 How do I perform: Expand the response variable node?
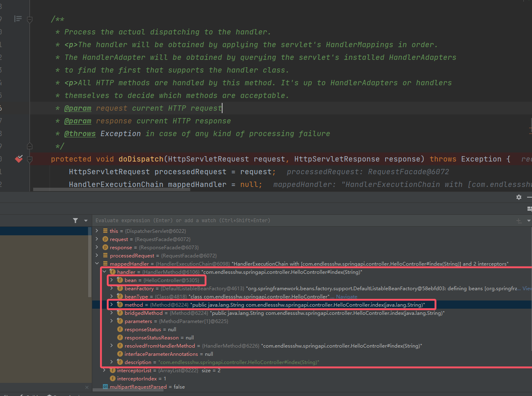point(97,247)
